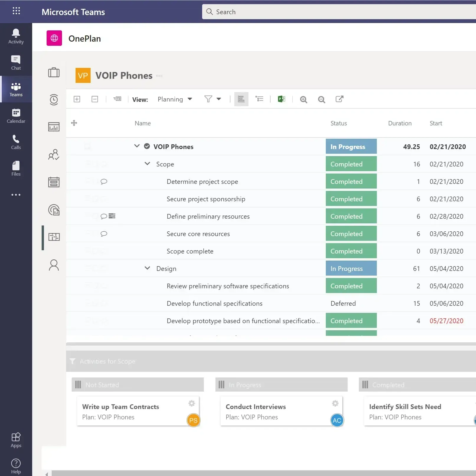The image size is (476, 476).
Task: Show more apps via ellipsis
Action: (16, 195)
